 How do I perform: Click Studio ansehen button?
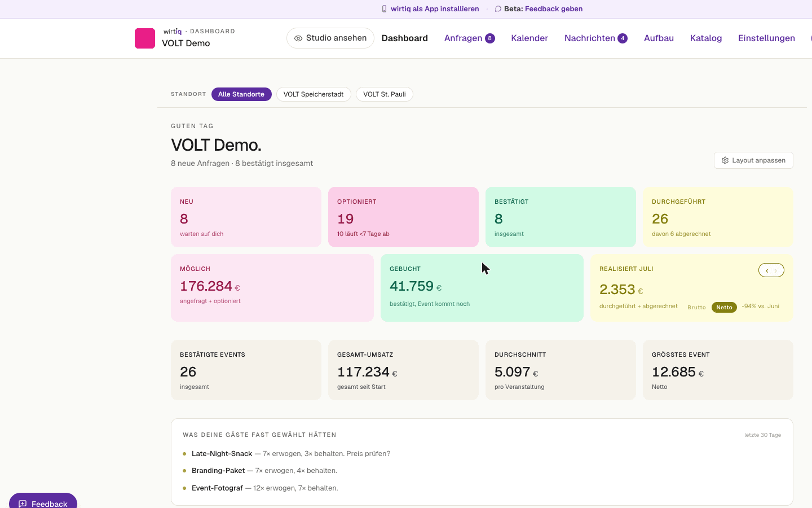tap(330, 38)
